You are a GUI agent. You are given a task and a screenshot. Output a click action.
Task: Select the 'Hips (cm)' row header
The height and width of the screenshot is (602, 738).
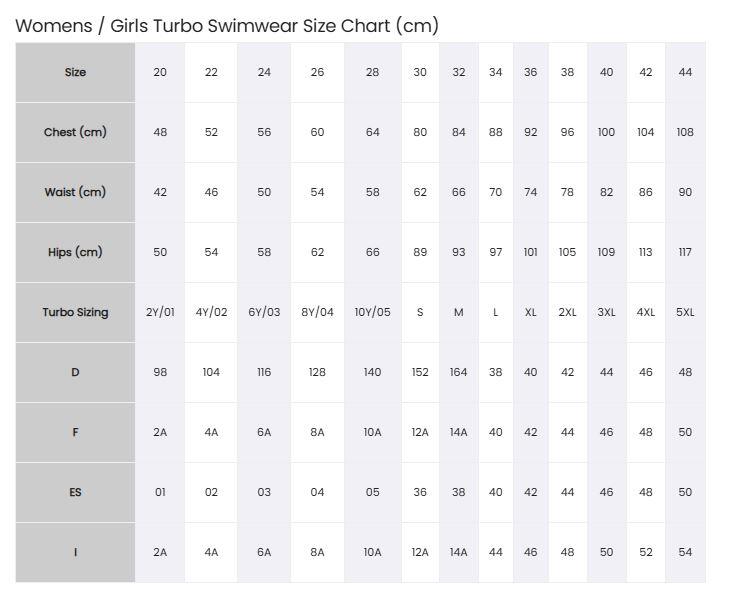coord(75,252)
